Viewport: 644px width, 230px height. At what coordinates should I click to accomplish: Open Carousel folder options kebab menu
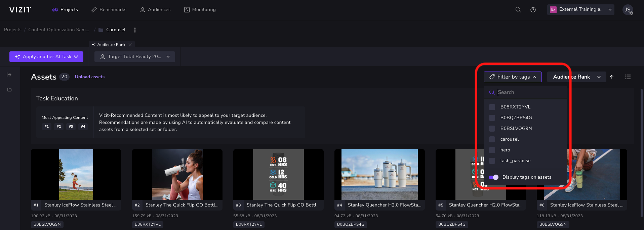pyautogui.click(x=135, y=30)
